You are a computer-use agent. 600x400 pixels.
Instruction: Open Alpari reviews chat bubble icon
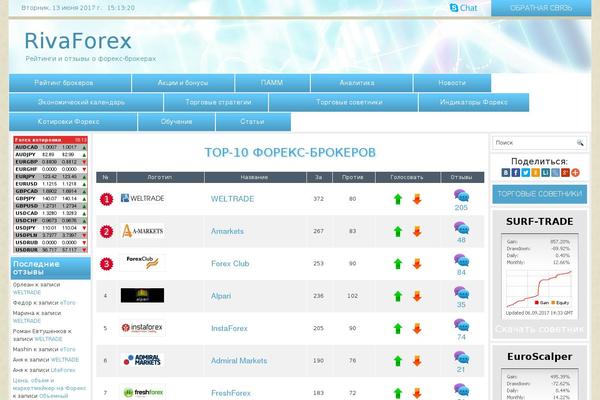(x=461, y=293)
